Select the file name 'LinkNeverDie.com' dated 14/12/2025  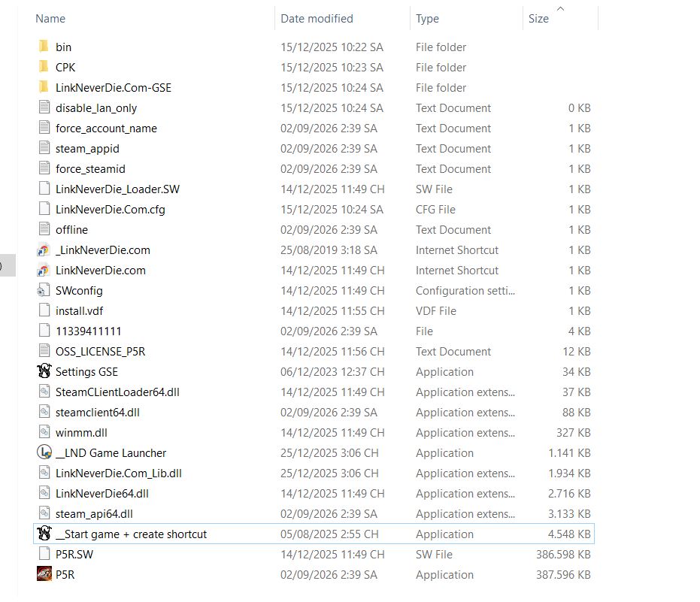pyautogui.click(x=101, y=271)
